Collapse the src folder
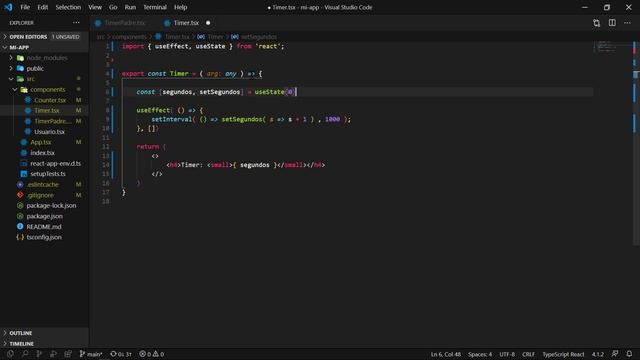640x360 pixels. point(44,79)
